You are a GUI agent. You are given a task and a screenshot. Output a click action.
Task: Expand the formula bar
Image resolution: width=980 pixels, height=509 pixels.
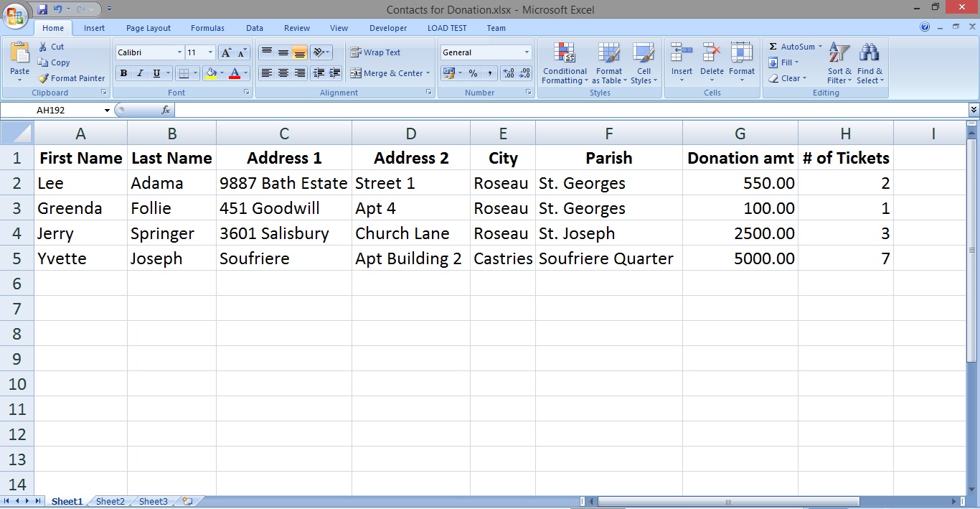pos(974,110)
